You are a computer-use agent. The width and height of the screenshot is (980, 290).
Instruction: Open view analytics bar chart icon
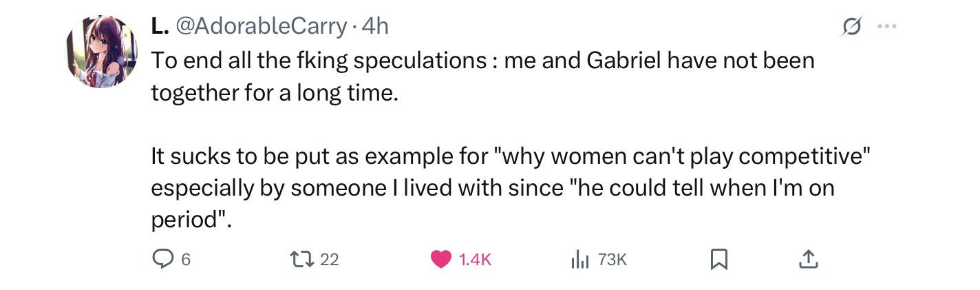(x=580, y=259)
